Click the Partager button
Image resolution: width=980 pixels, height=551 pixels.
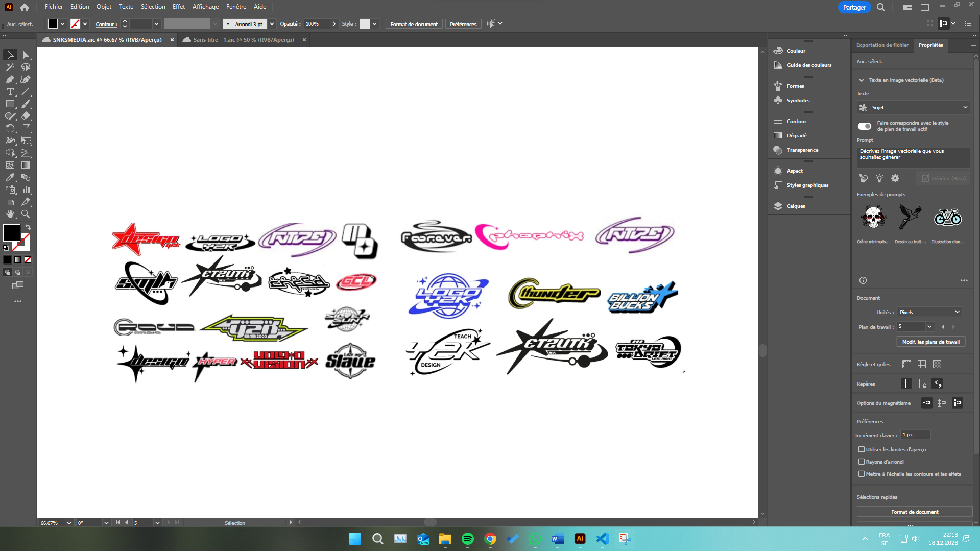point(854,7)
